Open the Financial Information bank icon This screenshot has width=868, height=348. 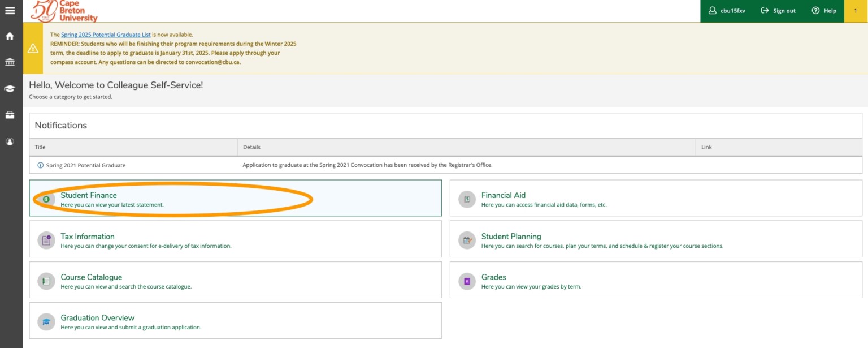coord(10,62)
